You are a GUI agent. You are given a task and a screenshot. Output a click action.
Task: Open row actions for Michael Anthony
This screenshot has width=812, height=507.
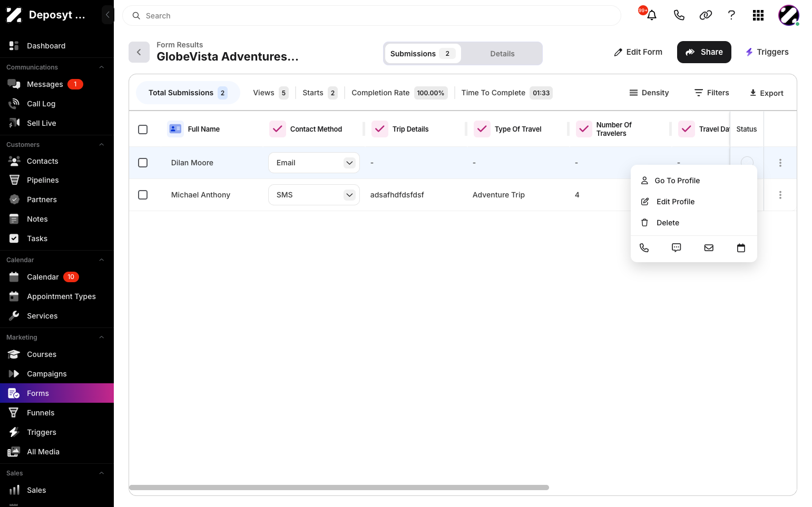pyautogui.click(x=780, y=195)
